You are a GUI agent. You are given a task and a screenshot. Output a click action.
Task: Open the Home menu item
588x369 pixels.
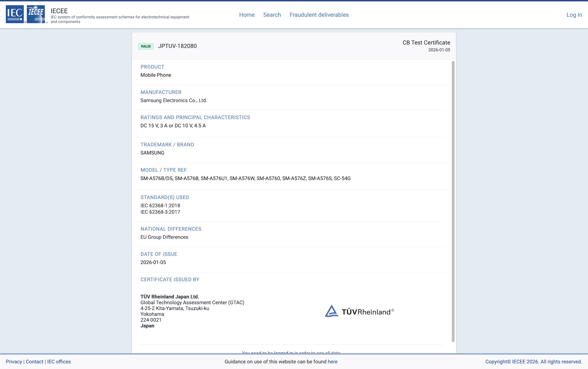[247, 15]
